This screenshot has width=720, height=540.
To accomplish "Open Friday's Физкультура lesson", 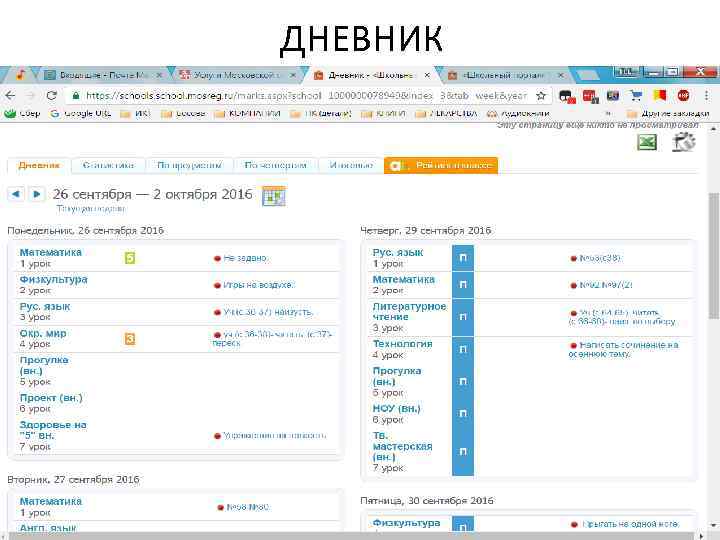I will pos(406,523).
